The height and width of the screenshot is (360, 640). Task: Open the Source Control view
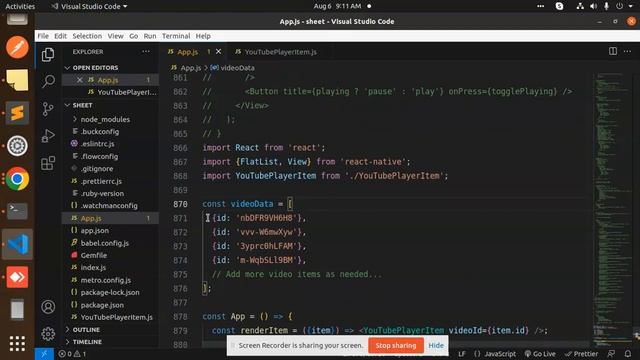48,109
